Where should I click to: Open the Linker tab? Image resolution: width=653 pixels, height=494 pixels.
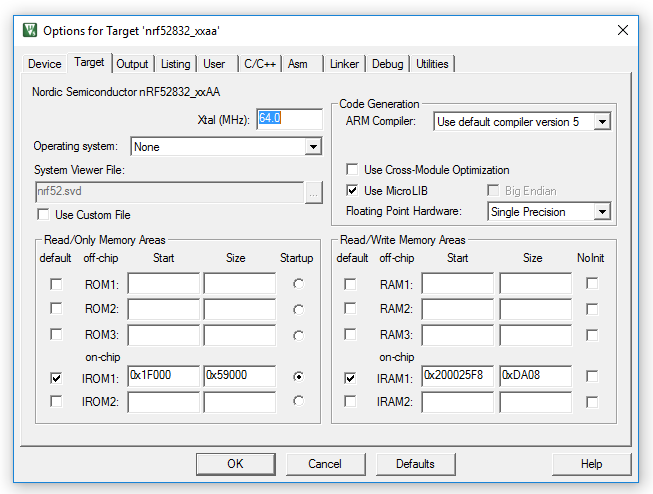point(344,64)
